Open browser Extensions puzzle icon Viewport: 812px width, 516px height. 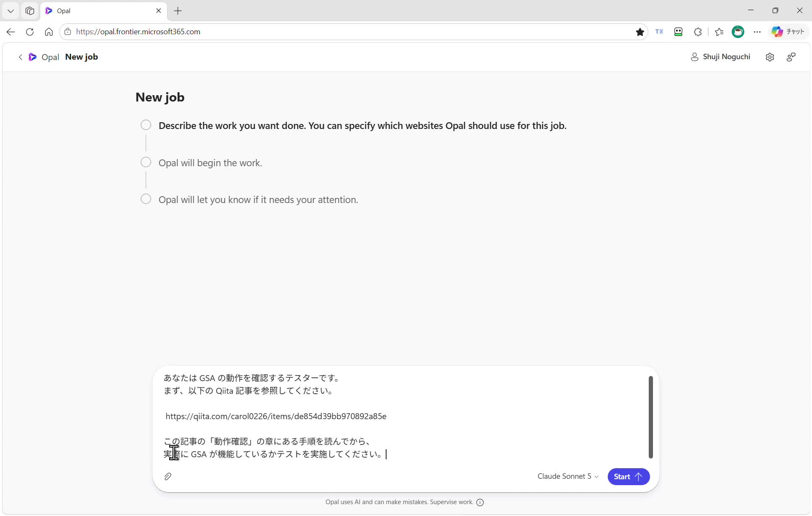pos(698,32)
